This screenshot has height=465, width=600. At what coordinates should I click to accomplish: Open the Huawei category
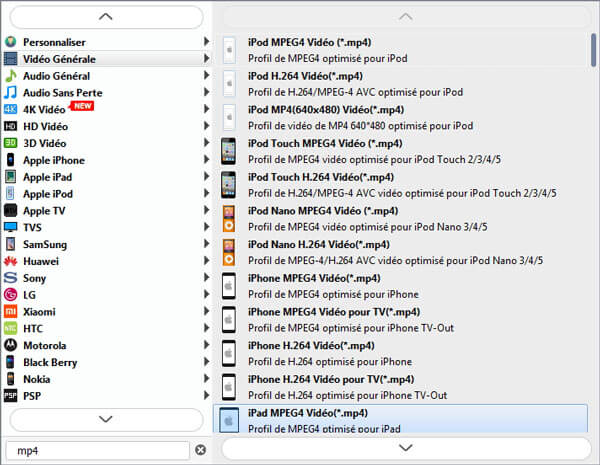pyautogui.click(x=107, y=261)
